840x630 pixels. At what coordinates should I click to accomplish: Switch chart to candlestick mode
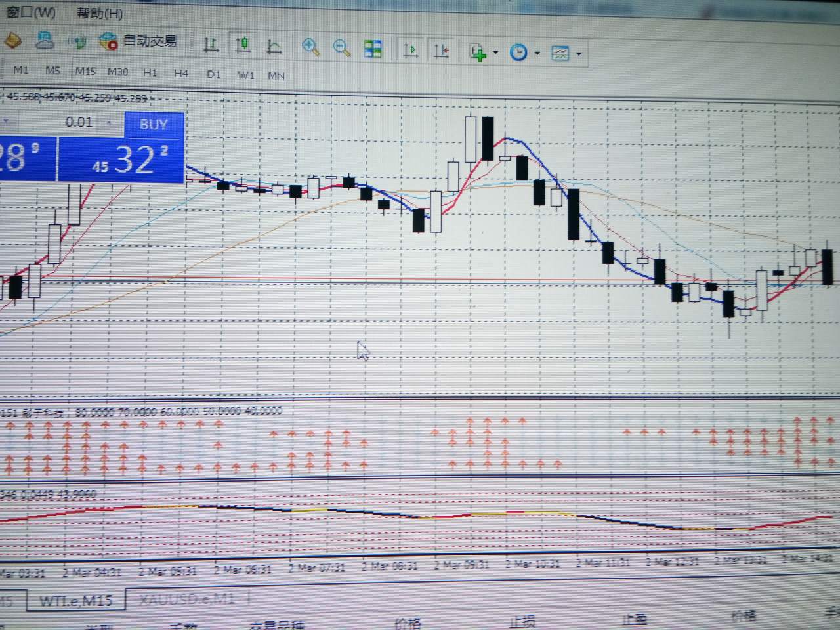243,45
